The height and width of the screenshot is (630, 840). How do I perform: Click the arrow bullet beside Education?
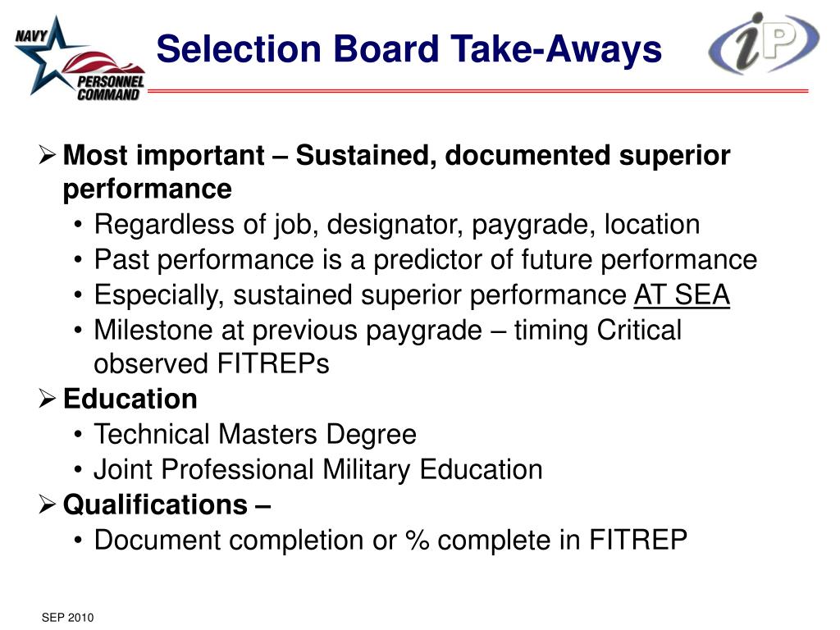pos(47,399)
